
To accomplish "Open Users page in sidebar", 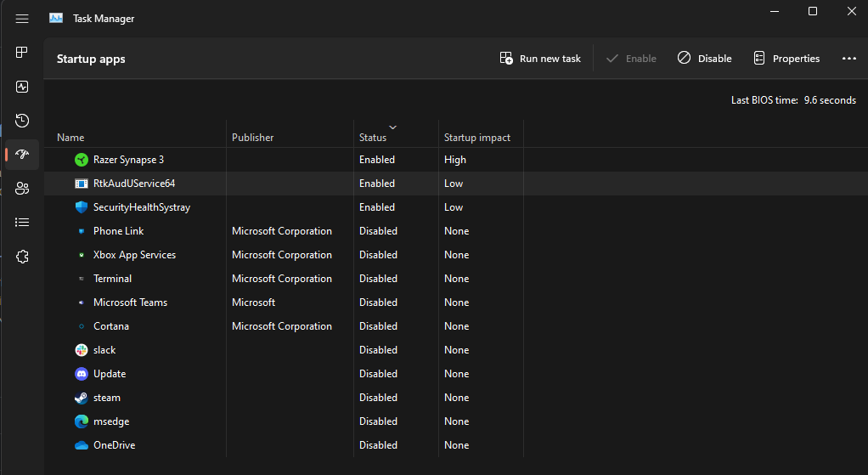I will 22,189.
